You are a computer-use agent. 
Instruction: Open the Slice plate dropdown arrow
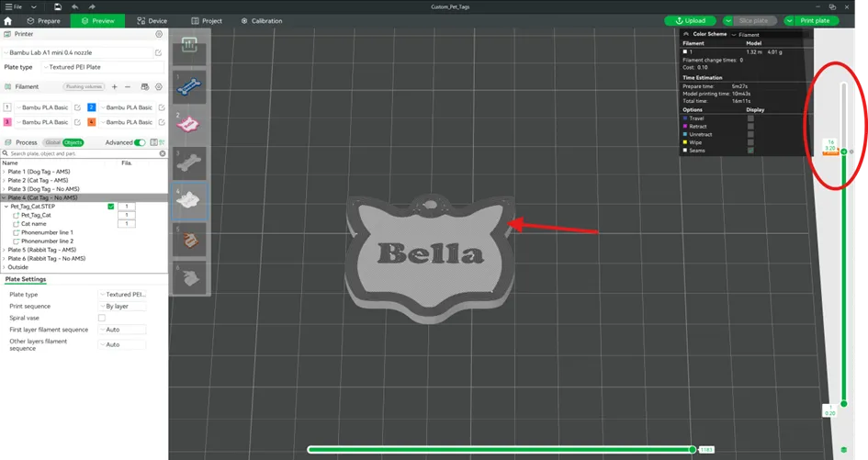(x=728, y=20)
